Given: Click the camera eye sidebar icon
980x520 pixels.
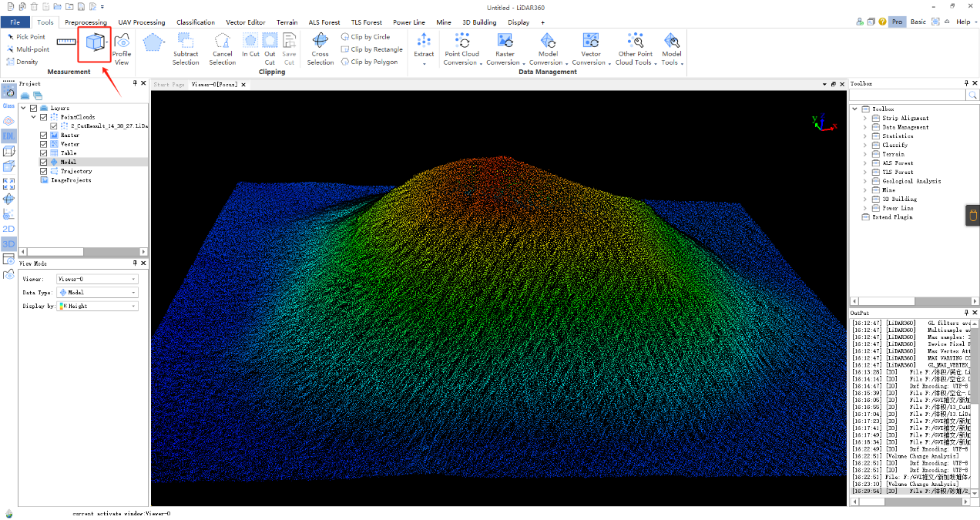Looking at the screenshot, I should click(x=8, y=273).
